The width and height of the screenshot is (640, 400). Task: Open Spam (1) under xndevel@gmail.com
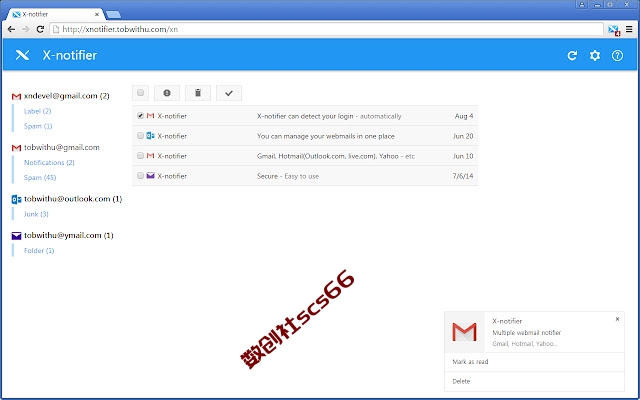tap(38, 126)
